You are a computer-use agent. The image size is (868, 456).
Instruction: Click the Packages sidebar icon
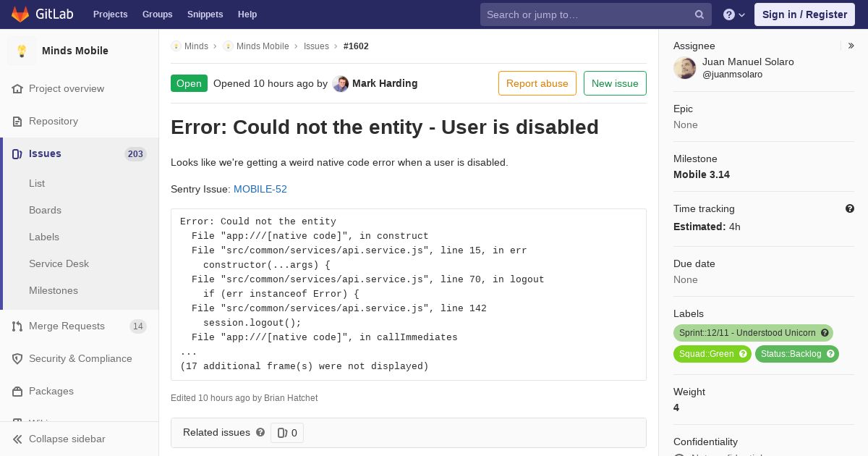(x=17, y=392)
